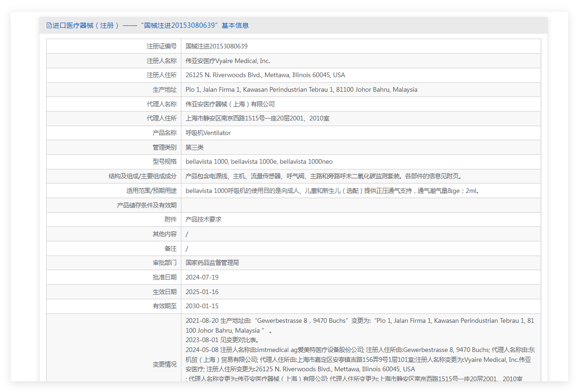This screenshot has width=579, height=392.
Task: Select effective date 2025-01-16
Action: (202, 292)
